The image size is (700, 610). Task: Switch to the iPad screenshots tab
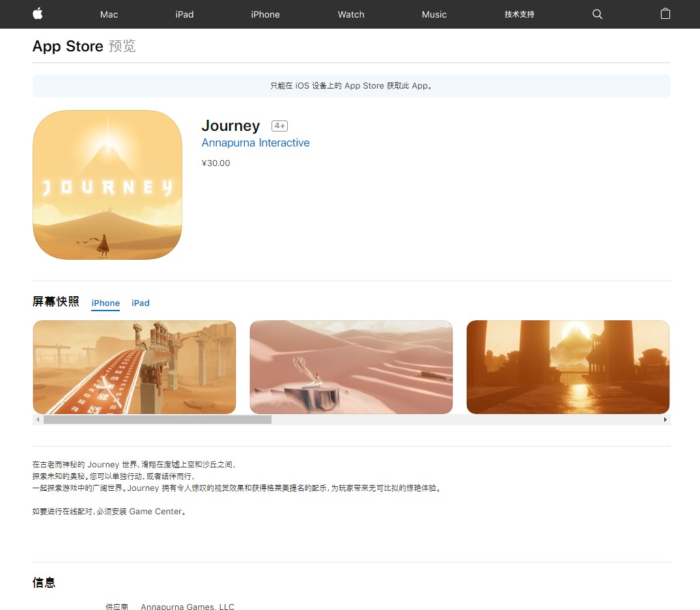click(x=141, y=303)
